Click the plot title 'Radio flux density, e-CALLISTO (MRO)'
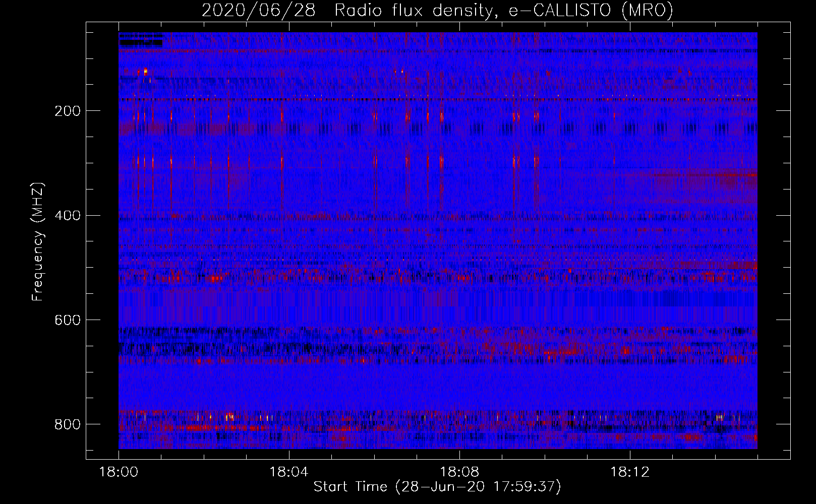This screenshot has width=816, height=504. click(x=503, y=11)
